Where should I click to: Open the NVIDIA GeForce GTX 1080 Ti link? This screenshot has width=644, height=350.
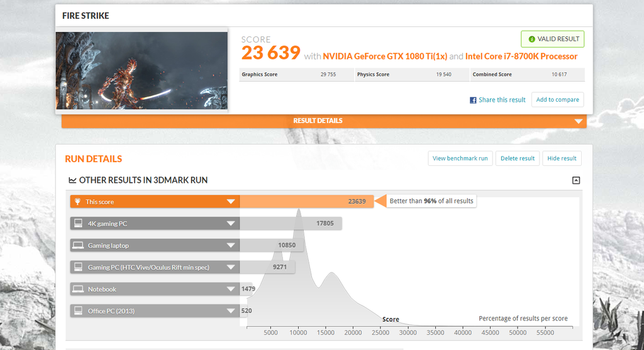385,56
